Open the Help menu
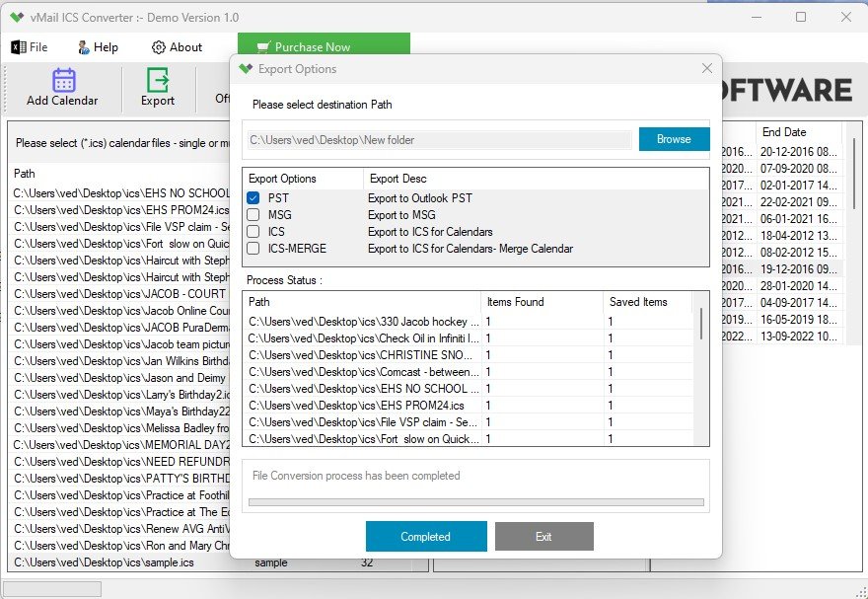The width and height of the screenshot is (868, 599). [98, 47]
